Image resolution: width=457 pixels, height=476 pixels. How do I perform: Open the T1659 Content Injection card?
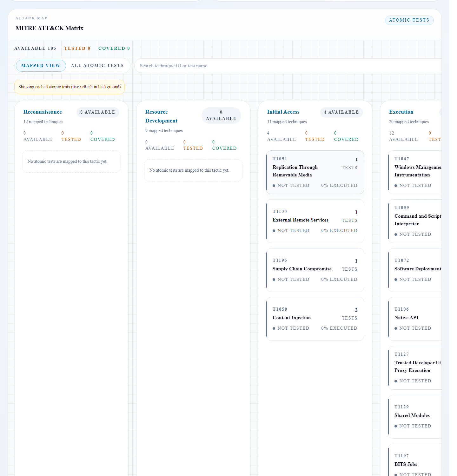[315, 319]
